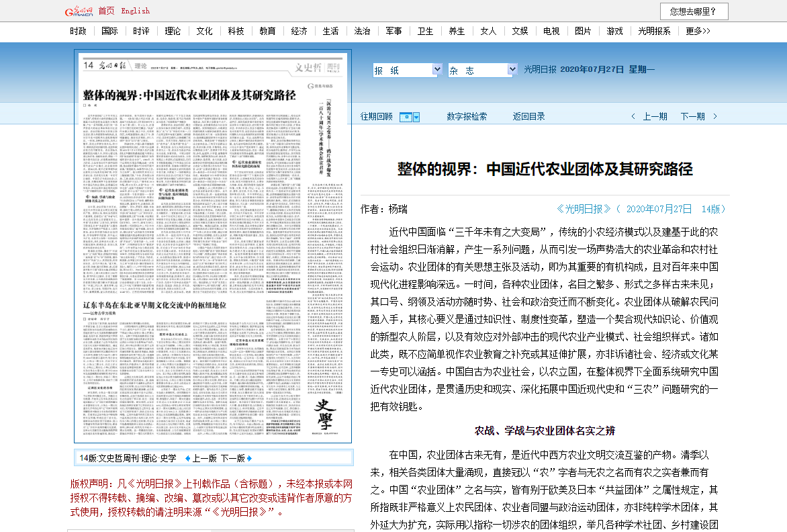
Task: Click the Guangming Online (GMW.cn) logo
Action: [x=79, y=11]
